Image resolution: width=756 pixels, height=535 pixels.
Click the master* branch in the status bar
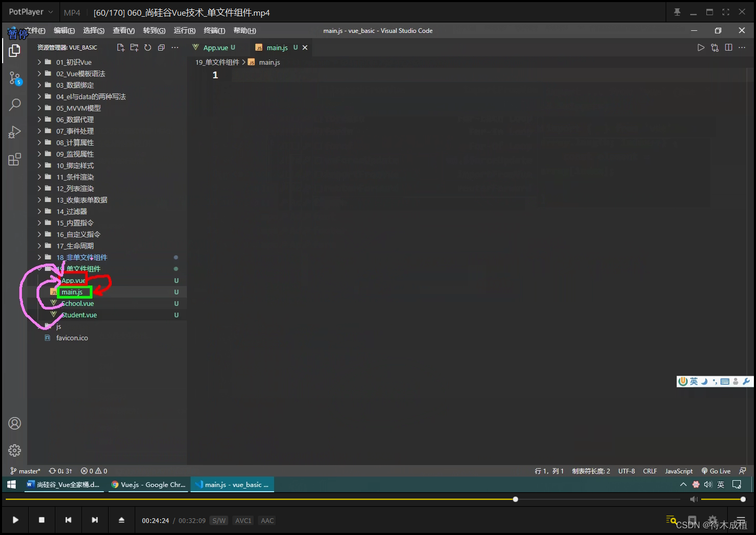point(25,471)
